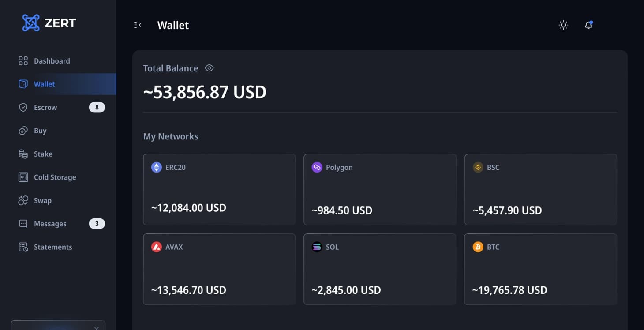Click the notification bell icon

(588, 25)
